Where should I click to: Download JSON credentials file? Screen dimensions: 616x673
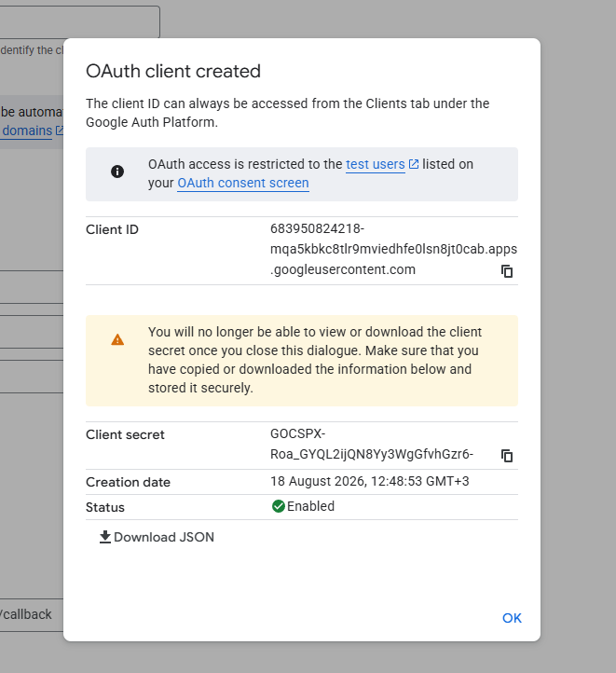(x=157, y=537)
